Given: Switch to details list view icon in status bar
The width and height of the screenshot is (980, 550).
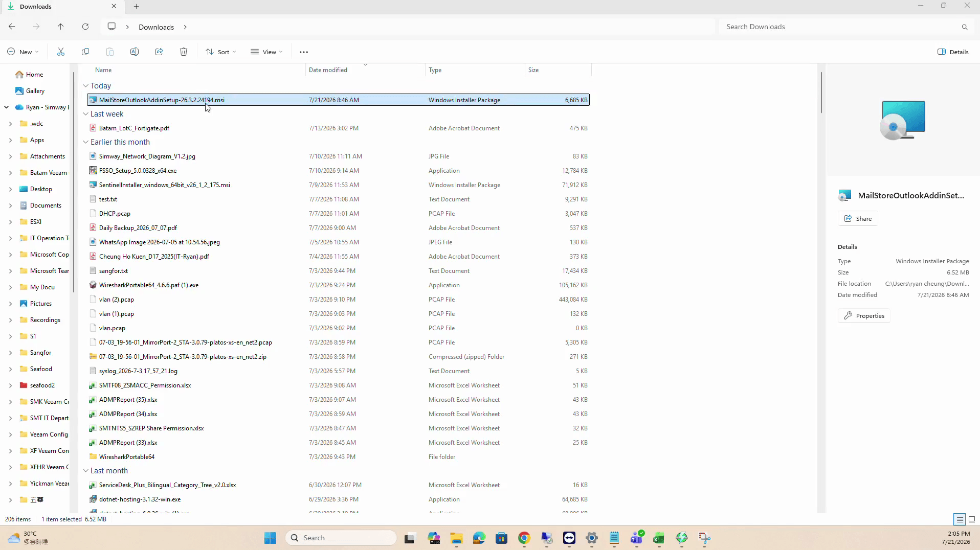Looking at the screenshot, I should 960,519.
